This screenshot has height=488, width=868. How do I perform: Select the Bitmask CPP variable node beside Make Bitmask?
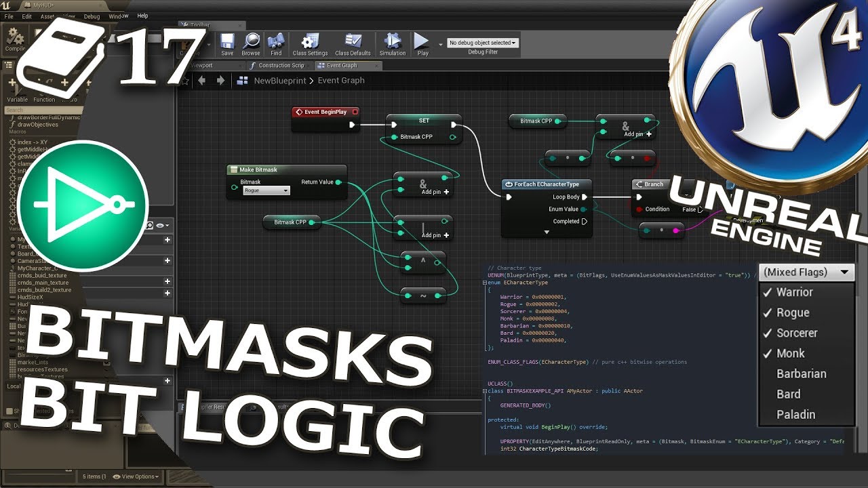292,222
